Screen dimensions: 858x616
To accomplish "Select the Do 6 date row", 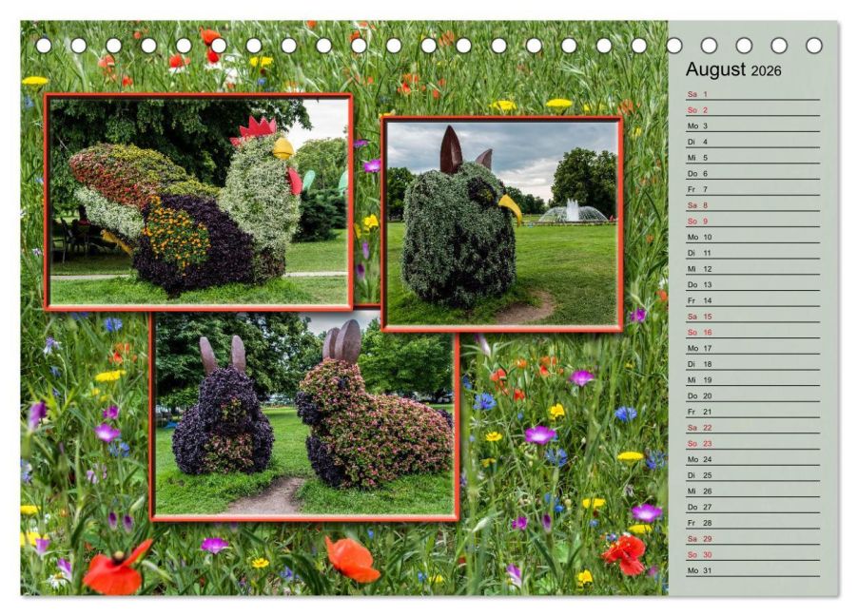I will 753,173.
